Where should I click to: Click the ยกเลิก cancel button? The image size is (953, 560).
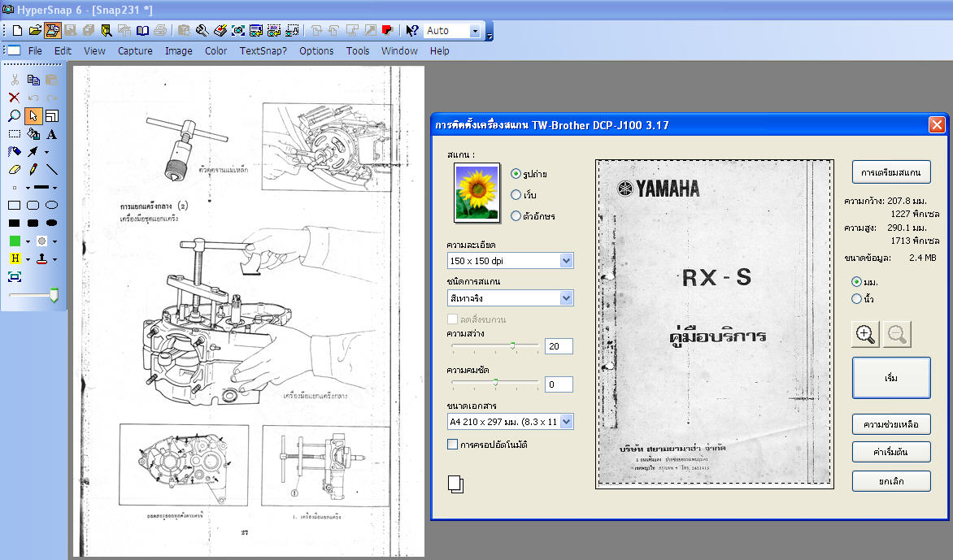pos(891,481)
